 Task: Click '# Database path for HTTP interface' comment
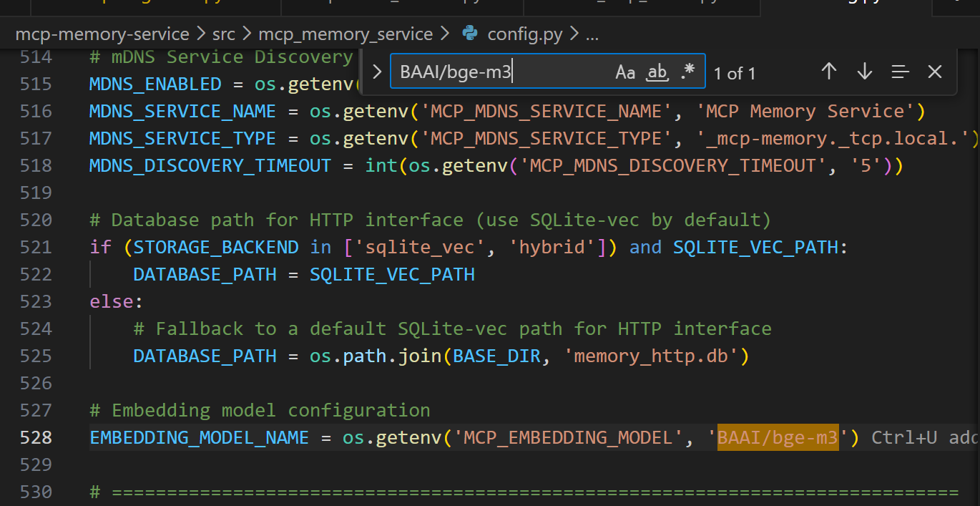tap(431, 220)
